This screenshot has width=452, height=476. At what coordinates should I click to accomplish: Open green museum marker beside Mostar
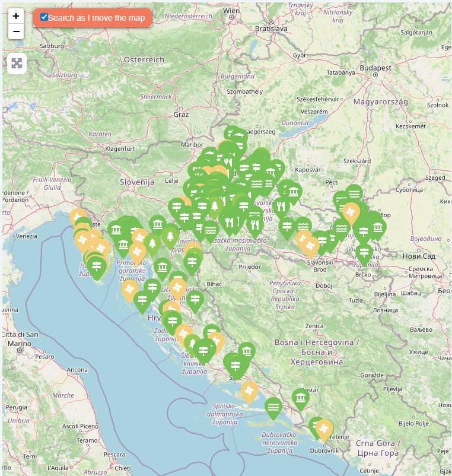301,400
